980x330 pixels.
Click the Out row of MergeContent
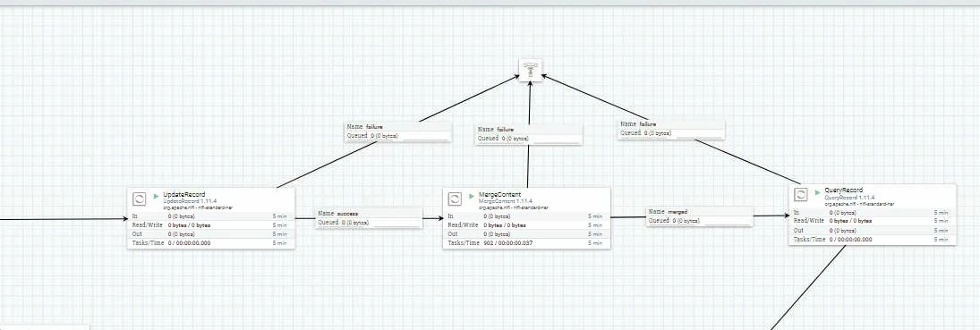[527, 233]
